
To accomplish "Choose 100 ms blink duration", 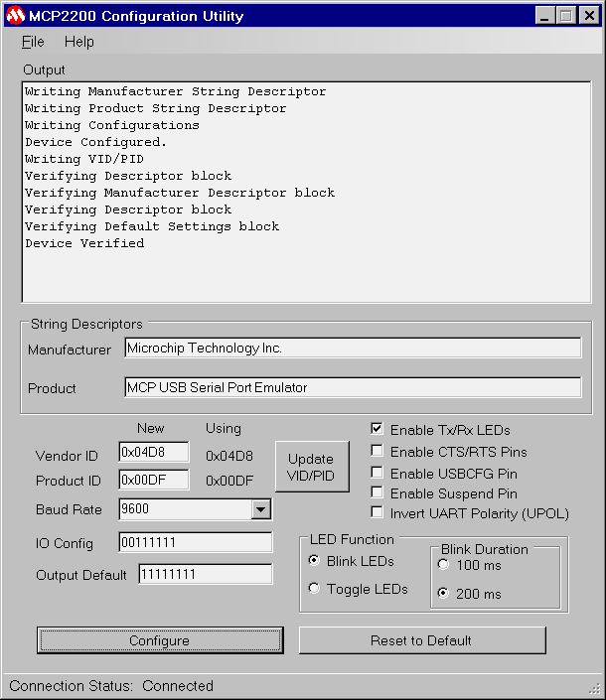I will point(443,565).
